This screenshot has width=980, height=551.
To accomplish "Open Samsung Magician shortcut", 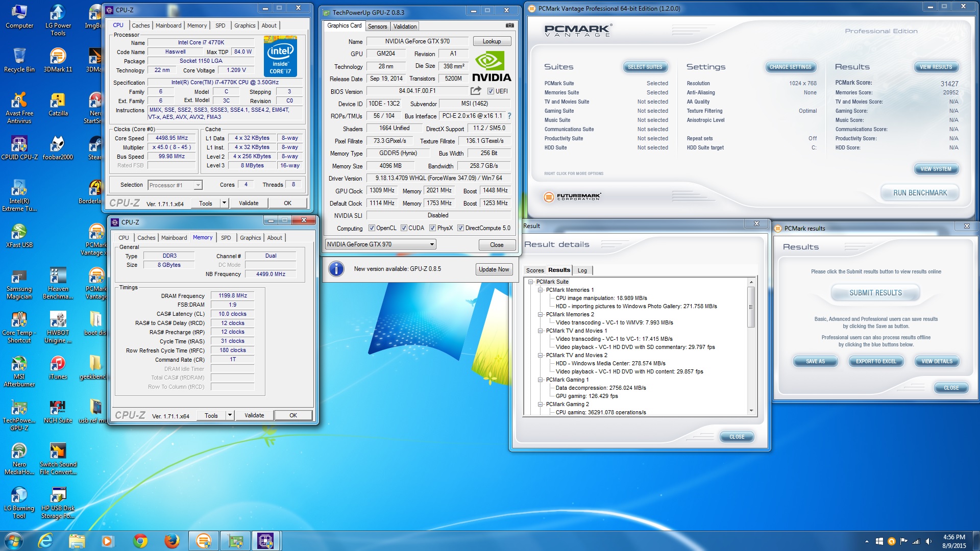I will (x=19, y=284).
